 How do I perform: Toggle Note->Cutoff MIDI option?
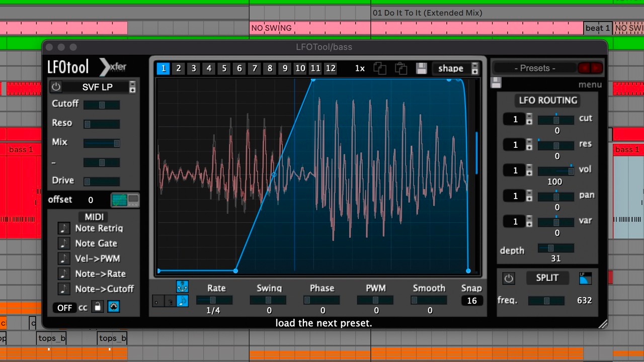click(x=64, y=289)
